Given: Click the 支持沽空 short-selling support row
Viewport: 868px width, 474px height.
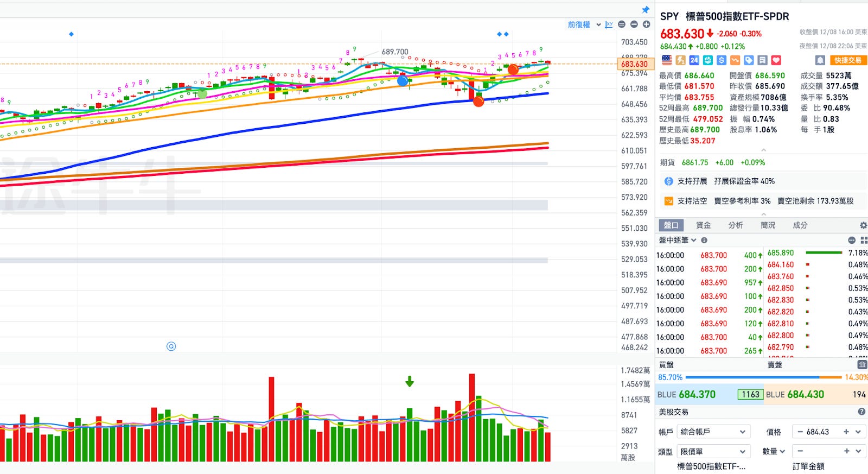Looking at the screenshot, I should tap(762, 201).
